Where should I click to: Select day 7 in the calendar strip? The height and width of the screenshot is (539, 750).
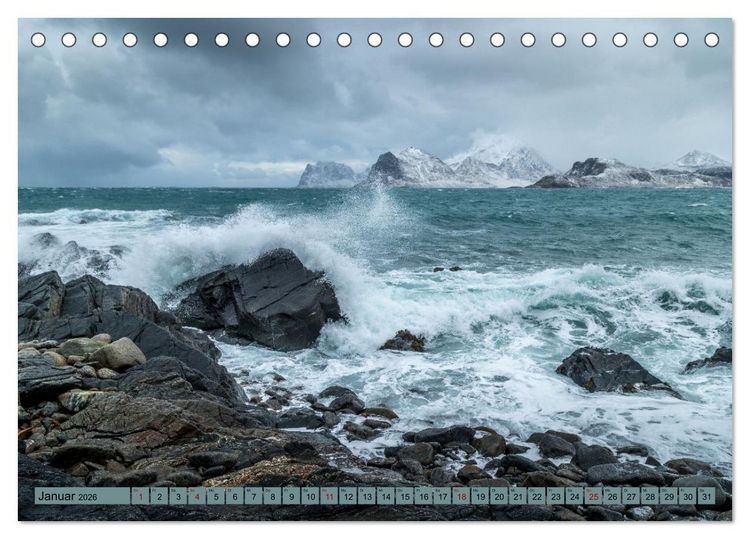pos(254,496)
